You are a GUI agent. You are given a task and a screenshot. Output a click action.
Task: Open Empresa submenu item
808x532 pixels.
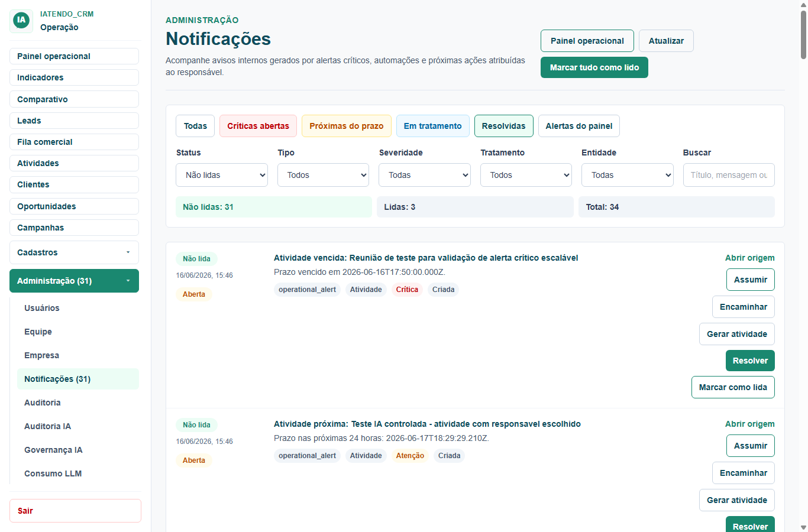(78, 355)
